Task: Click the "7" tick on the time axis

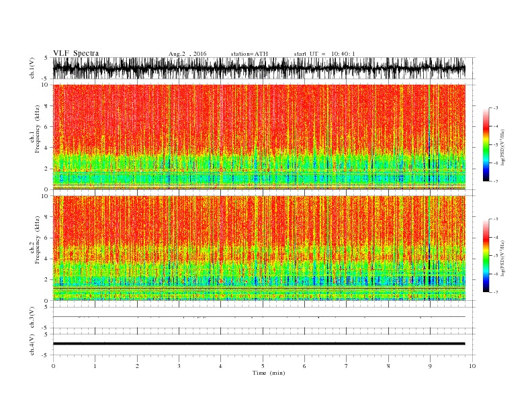Action: click(347, 366)
